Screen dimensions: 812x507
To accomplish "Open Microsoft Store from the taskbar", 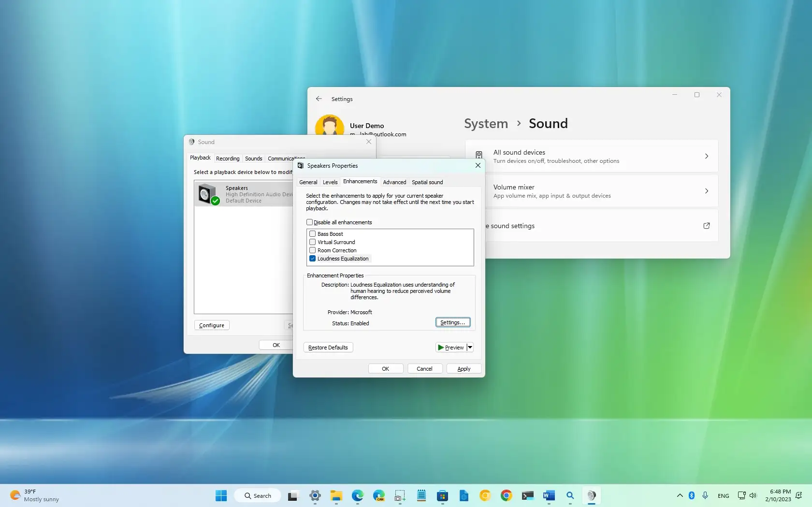I will pyautogui.click(x=442, y=495).
